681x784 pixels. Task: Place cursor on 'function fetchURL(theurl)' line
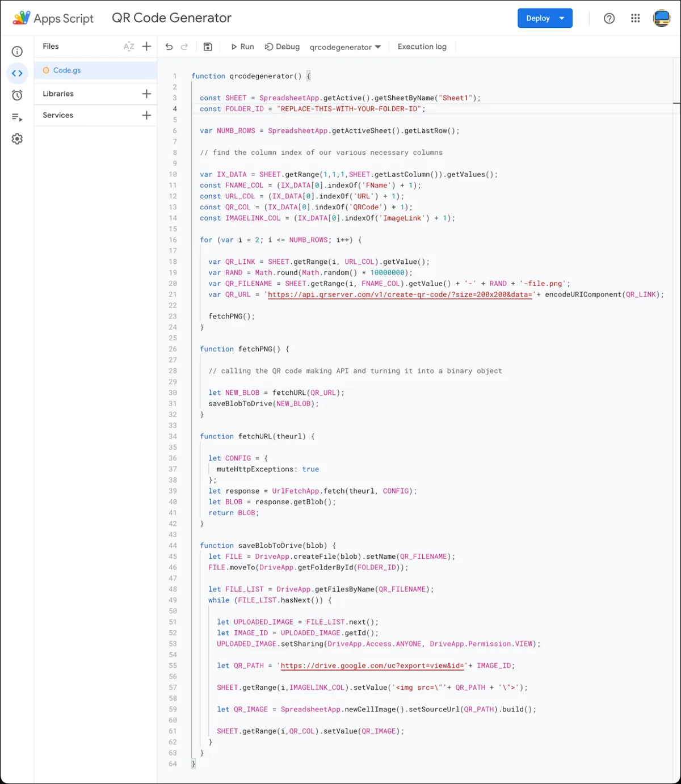[257, 436]
